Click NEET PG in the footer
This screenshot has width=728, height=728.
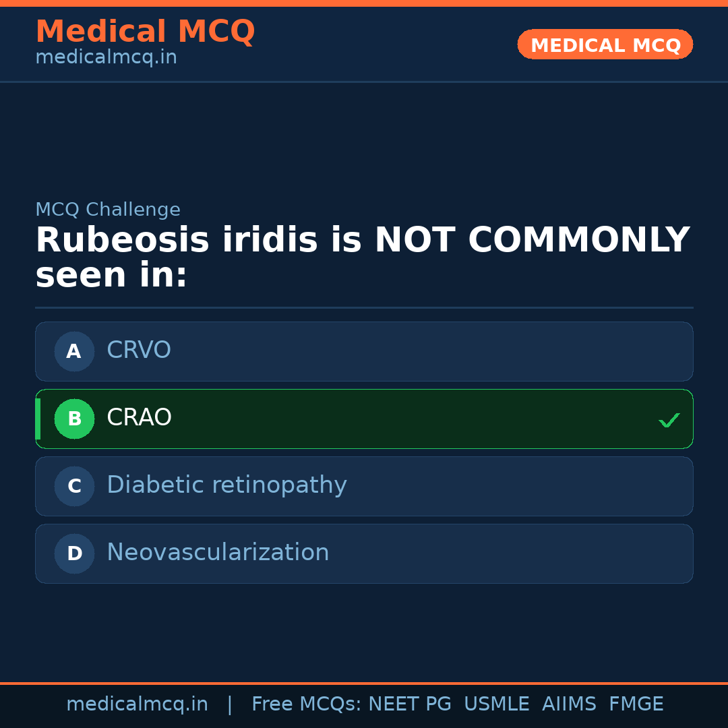(410, 704)
